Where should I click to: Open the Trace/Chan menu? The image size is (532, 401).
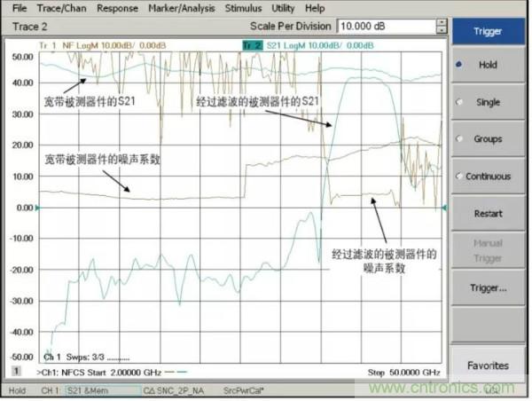[62, 8]
